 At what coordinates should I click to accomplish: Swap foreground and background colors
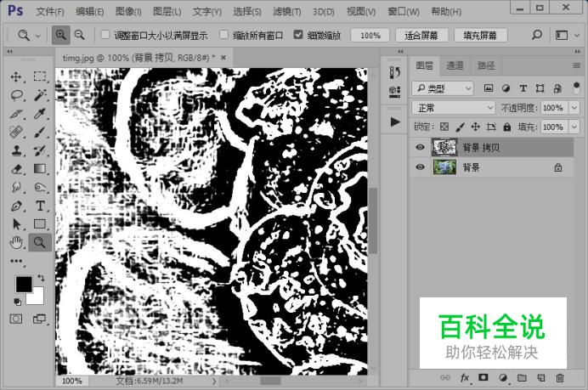point(41,278)
